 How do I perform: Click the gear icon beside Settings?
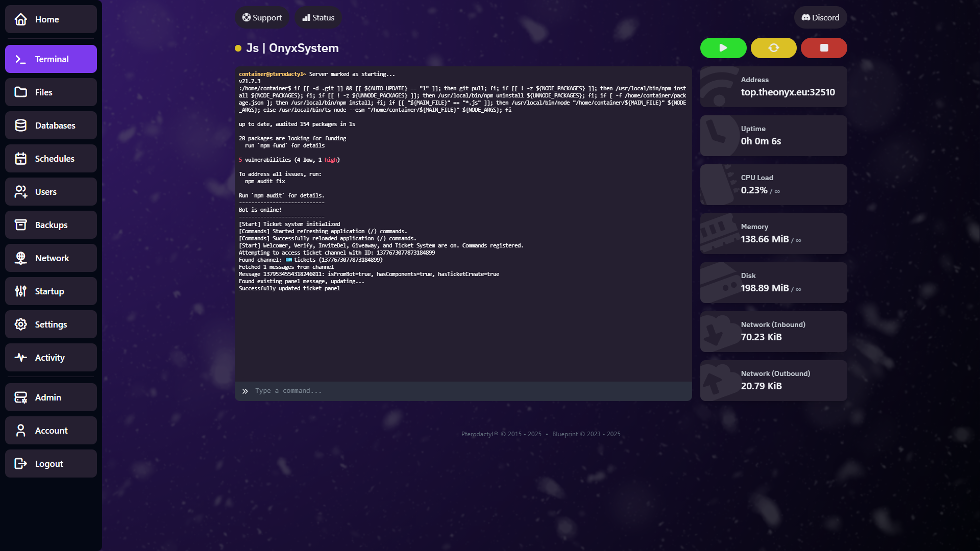click(x=21, y=324)
